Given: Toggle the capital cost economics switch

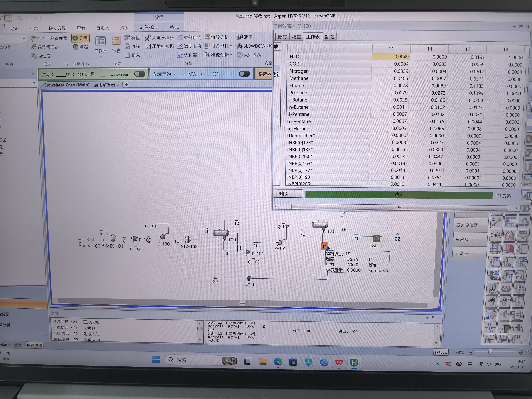Looking at the screenshot, I should click(x=139, y=74).
